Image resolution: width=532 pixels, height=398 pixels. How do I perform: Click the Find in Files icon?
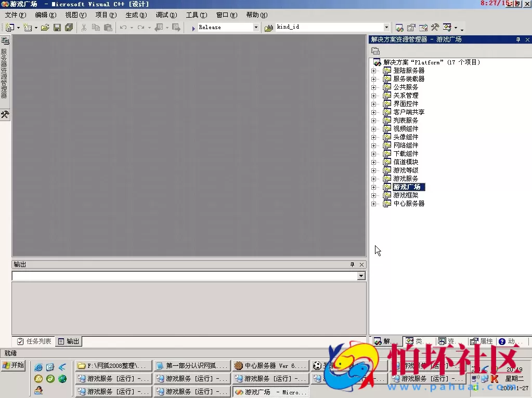[x=269, y=28]
